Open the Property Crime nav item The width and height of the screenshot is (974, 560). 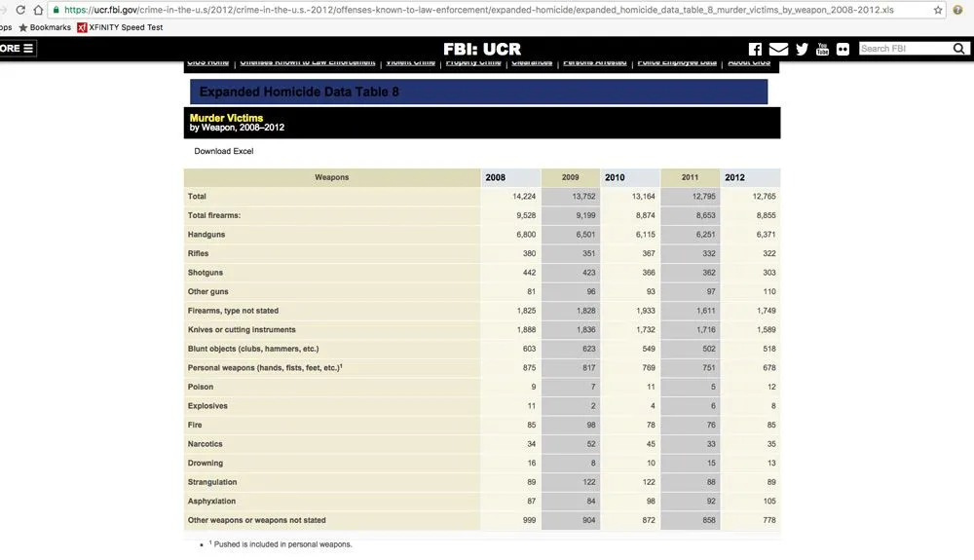[473, 63]
